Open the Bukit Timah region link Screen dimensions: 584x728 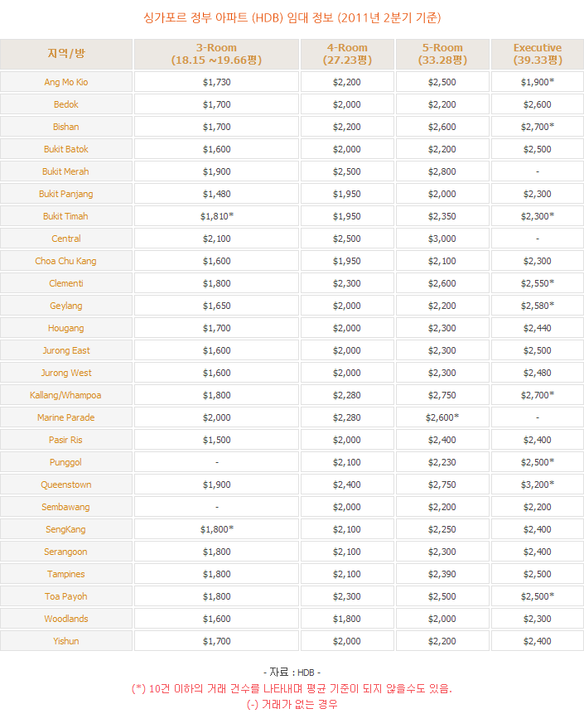[x=65, y=216]
